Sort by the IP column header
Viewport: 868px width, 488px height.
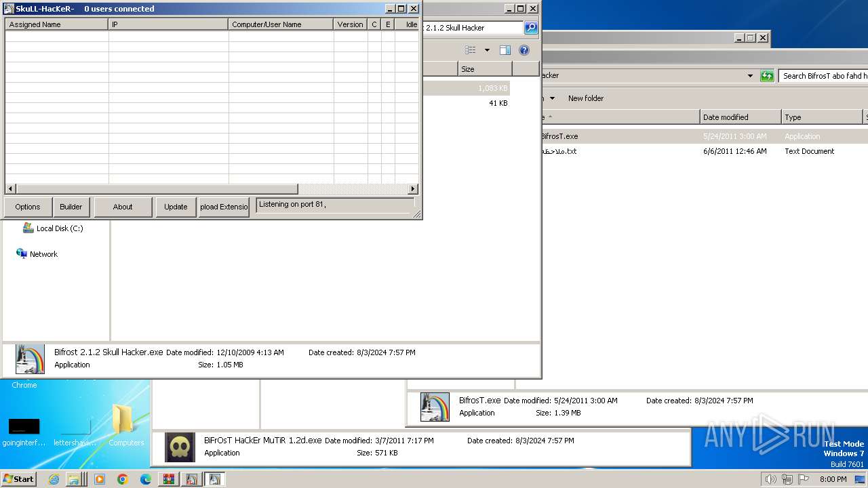[168, 24]
